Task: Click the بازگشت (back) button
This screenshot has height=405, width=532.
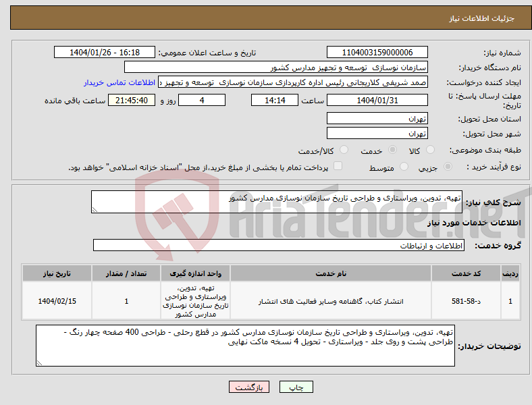Action: coord(249,387)
